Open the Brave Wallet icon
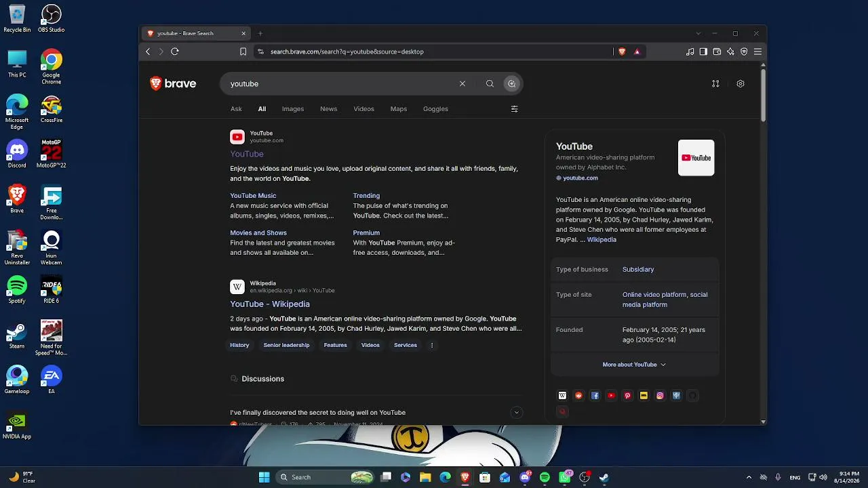This screenshot has height=488, width=868. pos(717,52)
